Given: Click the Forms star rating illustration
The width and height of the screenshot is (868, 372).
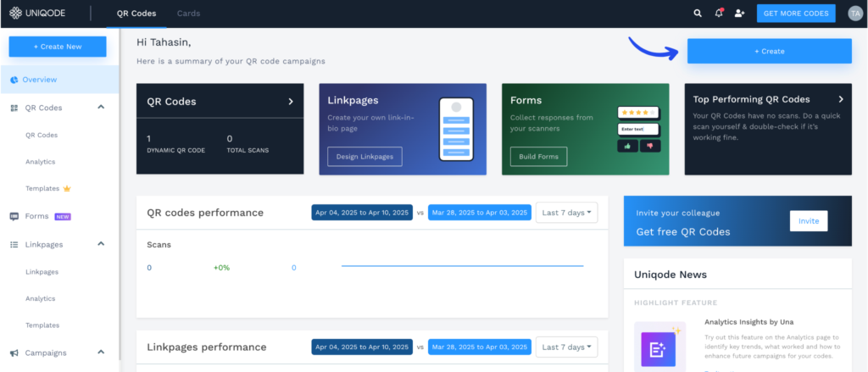Looking at the screenshot, I should [638, 113].
